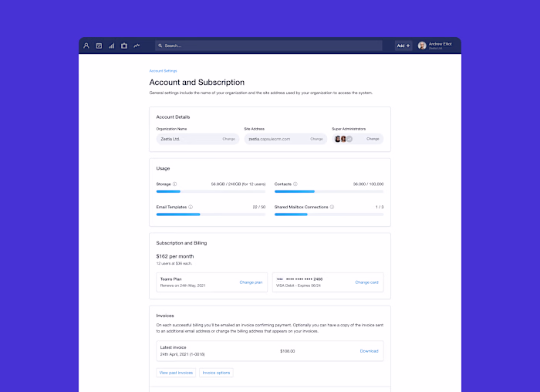Image resolution: width=540 pixels, height=392 pixels.
Task: Open the briefcase cases icon
Action: click(124, 46)
